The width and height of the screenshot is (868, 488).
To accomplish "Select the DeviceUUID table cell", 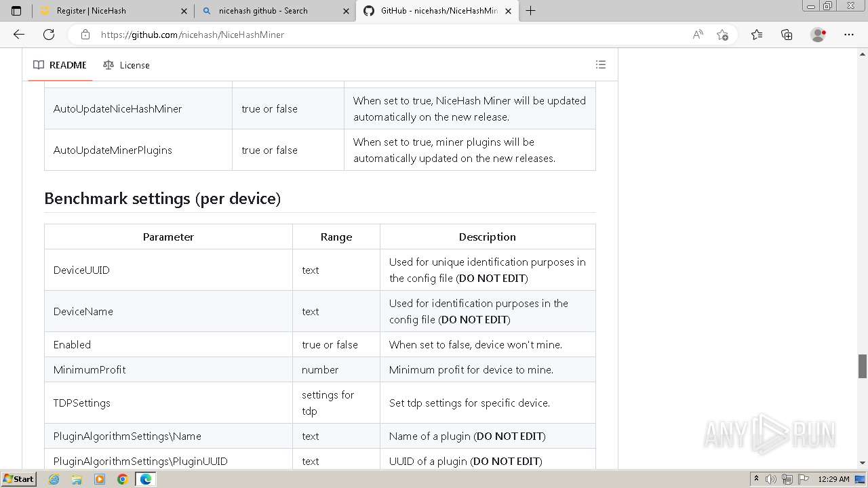I will pos(168,270).
